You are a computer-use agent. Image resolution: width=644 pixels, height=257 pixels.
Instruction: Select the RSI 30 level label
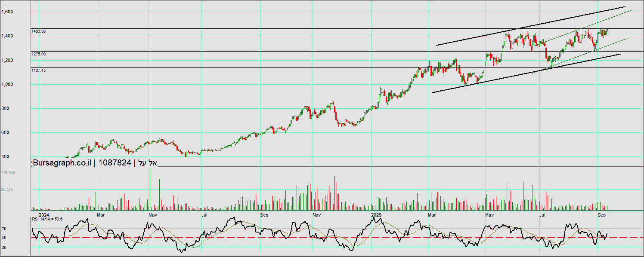point(4,247)
